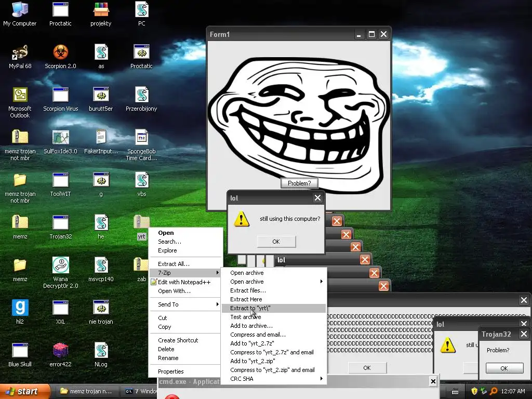The image size is (532, 399).
Task: Expand the second Open archive submenu arrow
Action: pos(321,282)
